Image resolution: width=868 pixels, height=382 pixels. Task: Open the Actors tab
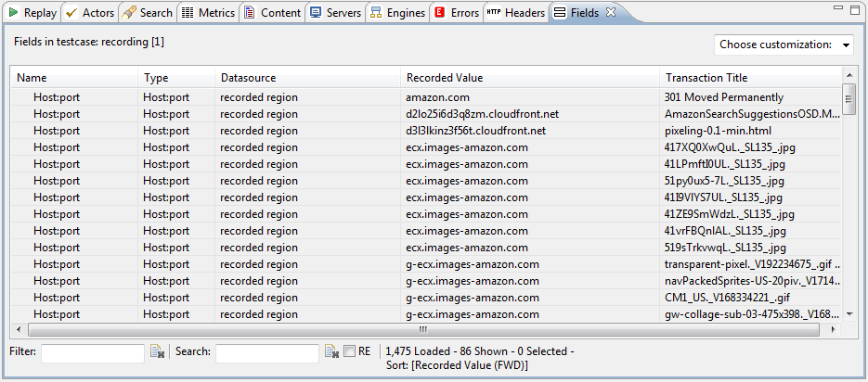tap(90, 13)
